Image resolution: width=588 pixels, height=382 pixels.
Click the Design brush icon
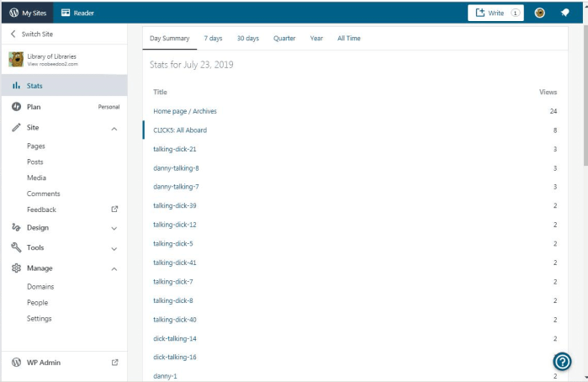tap(16, 227)
